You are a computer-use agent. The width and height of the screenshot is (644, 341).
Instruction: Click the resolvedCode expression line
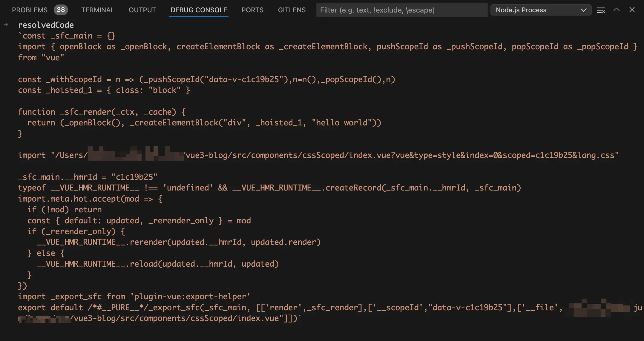tap(46, 25)
